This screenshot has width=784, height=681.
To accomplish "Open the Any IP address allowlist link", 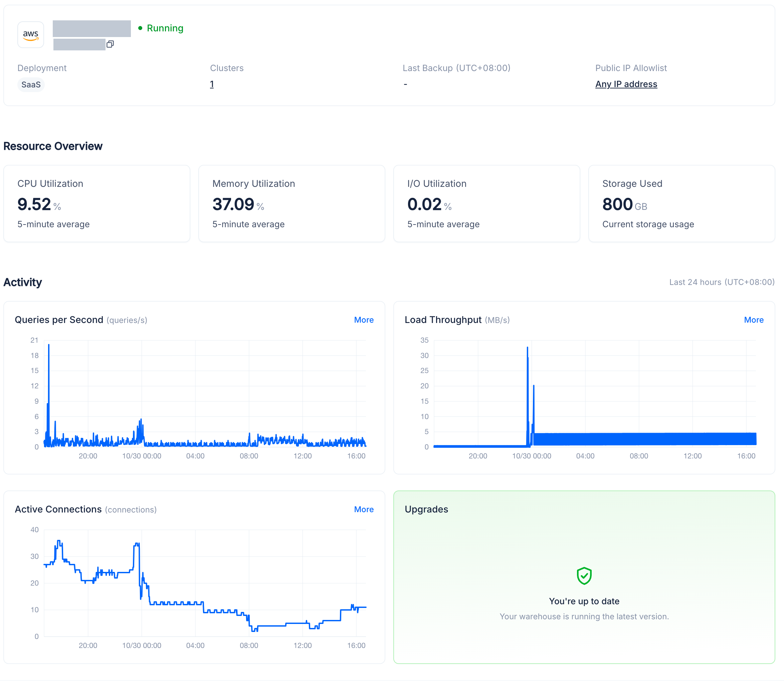I will (626, 84).
